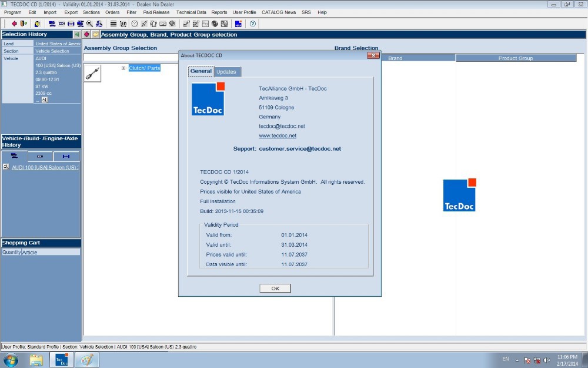Select the Clutch/ Parts tree item

(145, 68)
